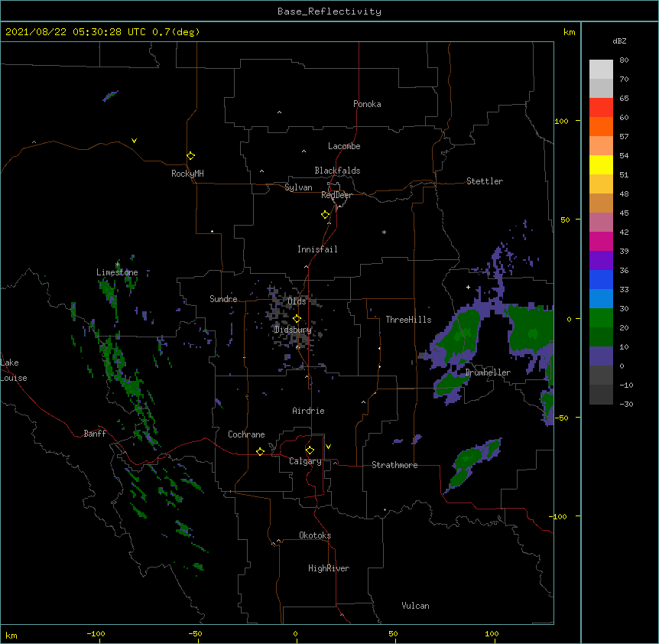Select the Limestone label
This screenshot has width=659, height=644.
click(x=117, y=272)
